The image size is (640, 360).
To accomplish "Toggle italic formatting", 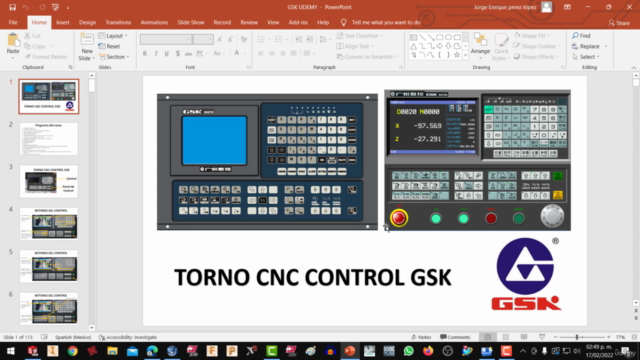I will tap(156, 53).
